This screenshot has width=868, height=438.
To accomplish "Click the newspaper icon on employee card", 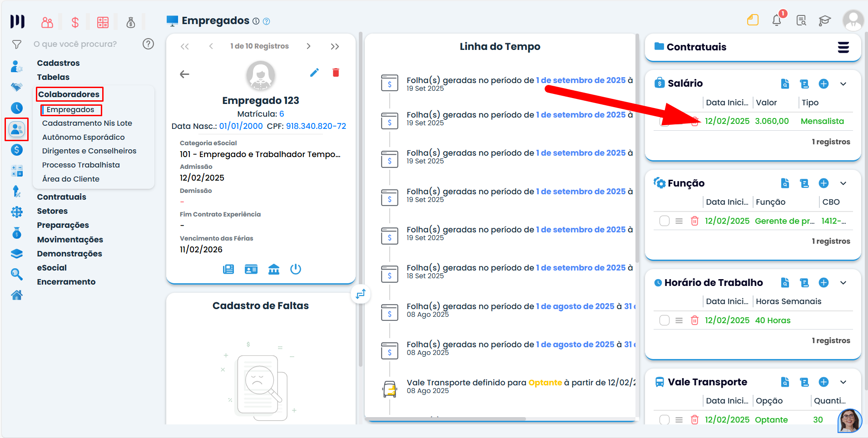I will (x=228, y=270).
